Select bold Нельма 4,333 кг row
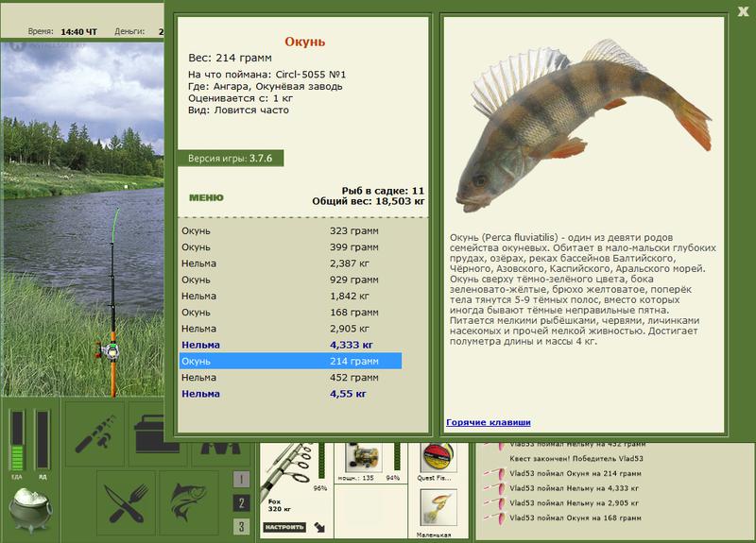 [x=290, y=345]
